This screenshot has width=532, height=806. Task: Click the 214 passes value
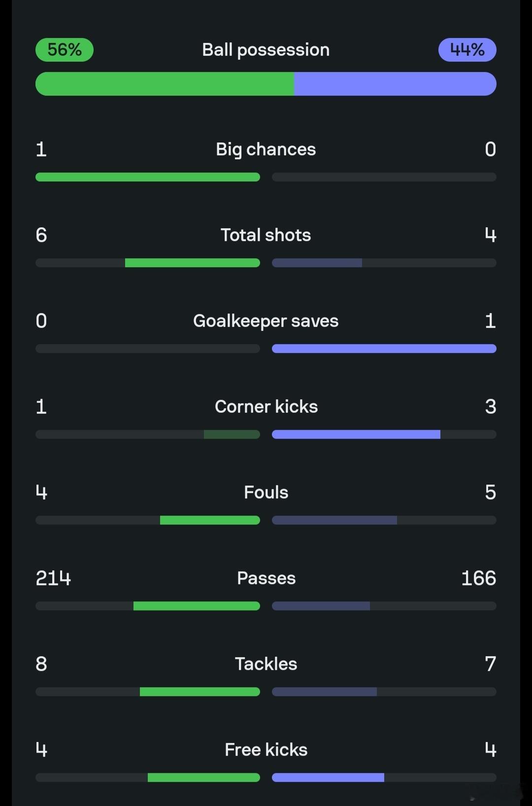tap(53, 578)
